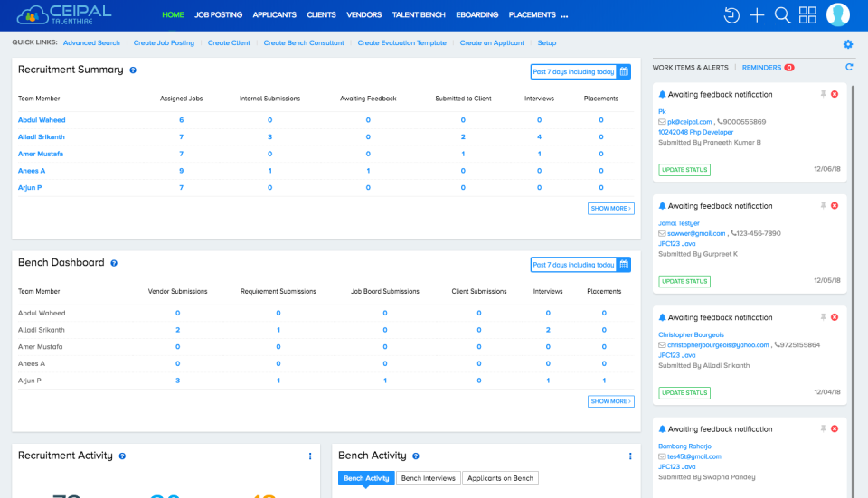Open the Recruitment Summary calendar picker
Screen dimensions: 868x498
point(624,71)
